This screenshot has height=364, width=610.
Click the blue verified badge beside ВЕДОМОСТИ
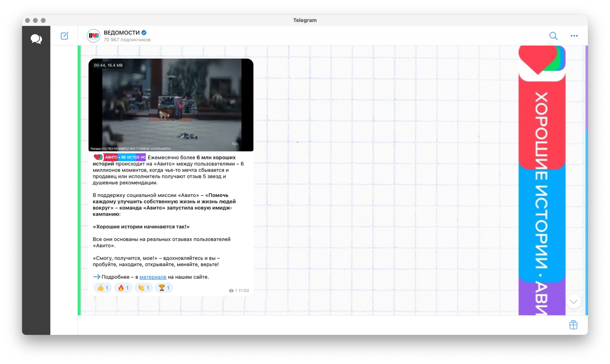click(144, 33)
